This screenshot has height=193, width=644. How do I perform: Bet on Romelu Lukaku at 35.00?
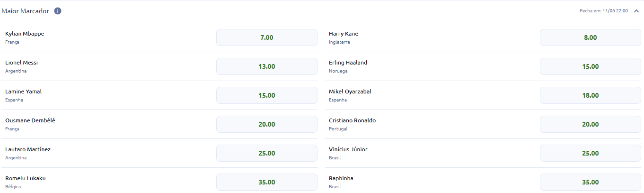click(x=267, y=182)
